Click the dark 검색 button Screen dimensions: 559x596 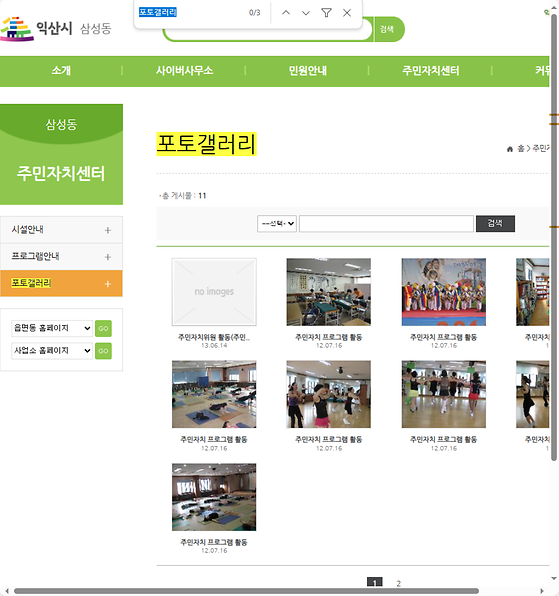coord(495,224)
